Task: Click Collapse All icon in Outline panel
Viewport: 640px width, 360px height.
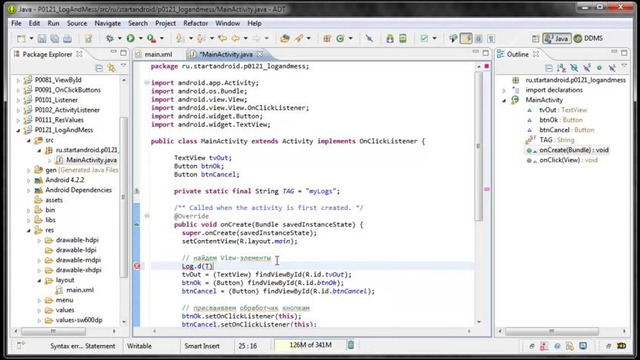Action: point(549,68)
